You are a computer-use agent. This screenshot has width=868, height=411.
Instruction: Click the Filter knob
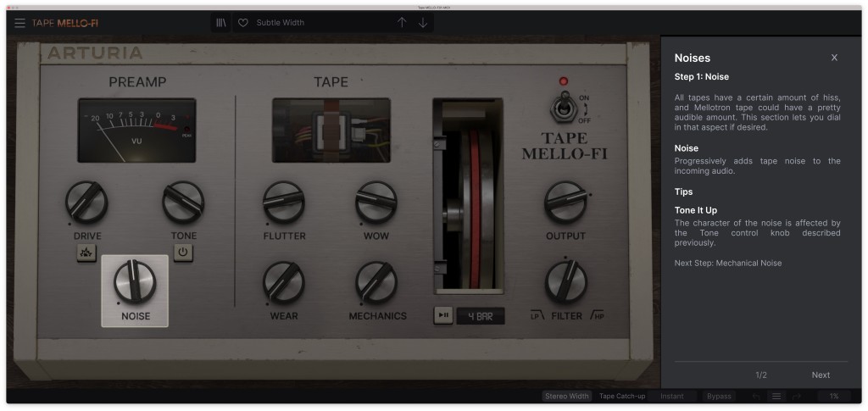pos(565,282)
